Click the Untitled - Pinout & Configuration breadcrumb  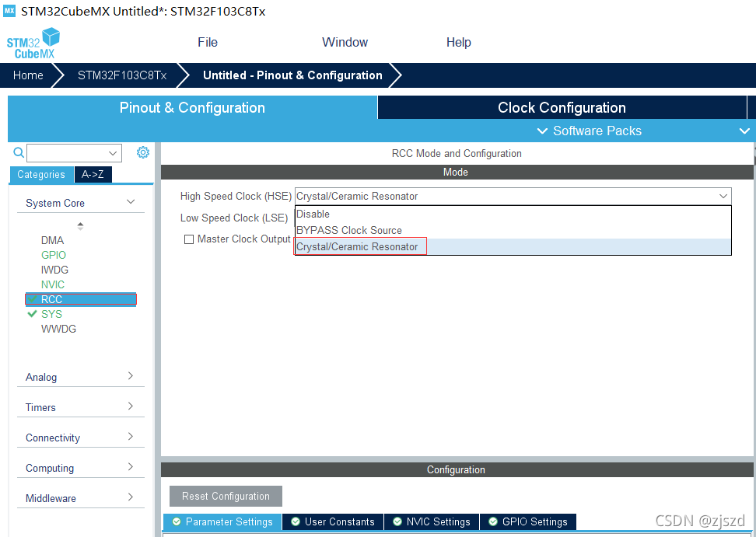point(292,75)
